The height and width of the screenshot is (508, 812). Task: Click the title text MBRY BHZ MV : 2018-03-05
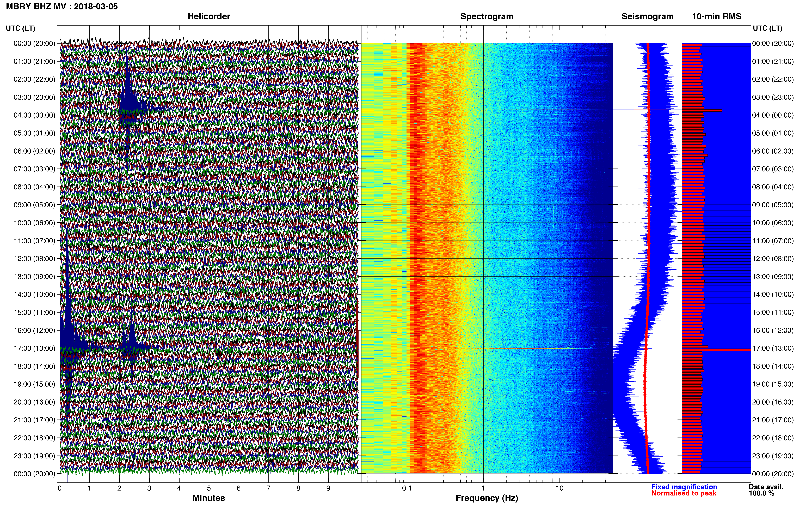click(x=62, y=6)
